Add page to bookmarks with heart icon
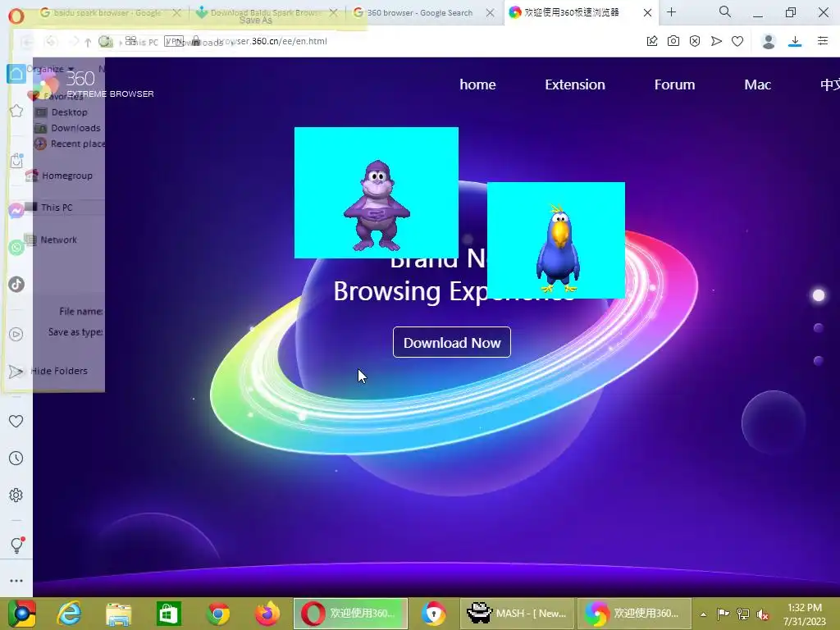This screenshot has height=630, width=840. (737, 41)
